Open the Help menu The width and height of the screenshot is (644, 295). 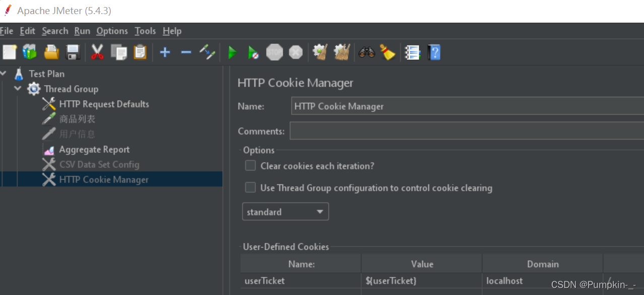[x=172, y=31]
